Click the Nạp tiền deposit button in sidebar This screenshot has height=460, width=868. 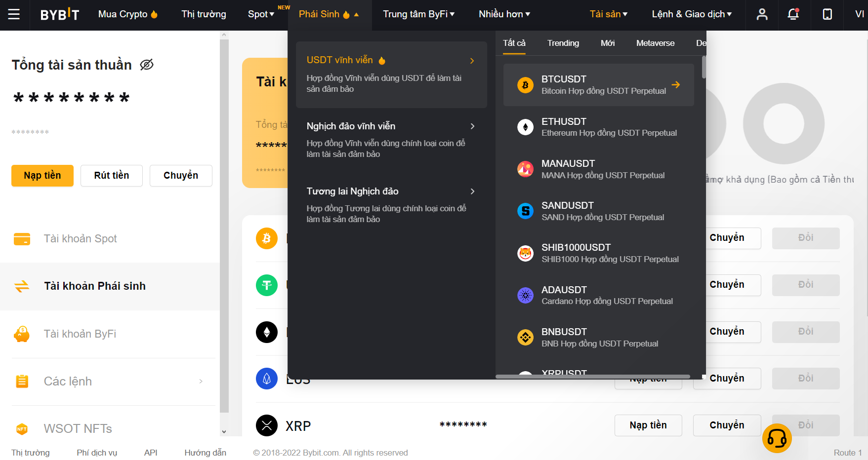tap(42, 176)
